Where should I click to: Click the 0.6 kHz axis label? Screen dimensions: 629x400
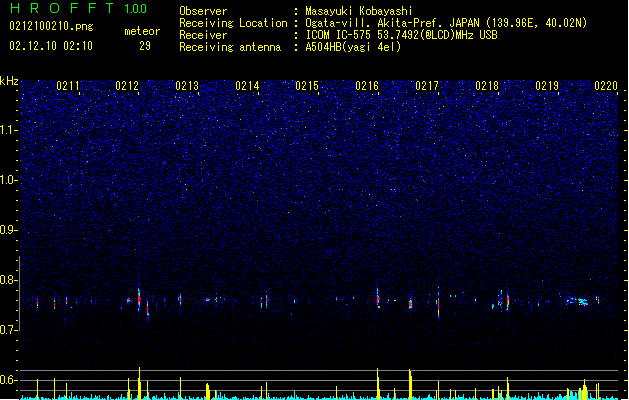pos(9,380)
